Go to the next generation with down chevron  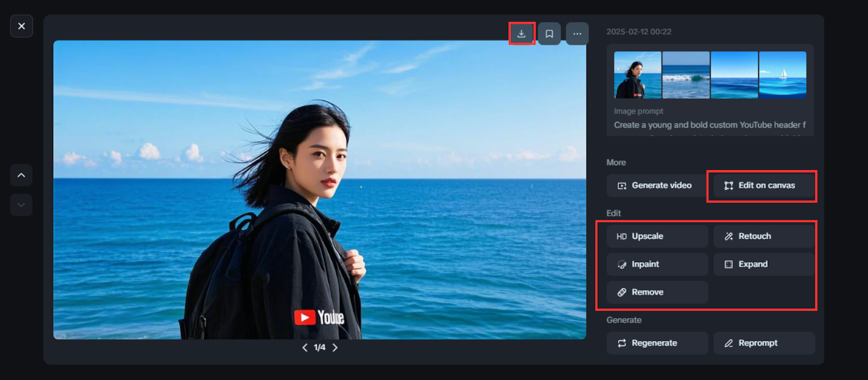pyautogui.click(x=21, y=205)
